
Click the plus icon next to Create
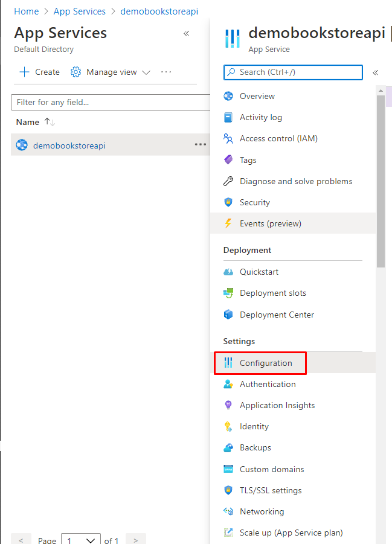(24, 72)
